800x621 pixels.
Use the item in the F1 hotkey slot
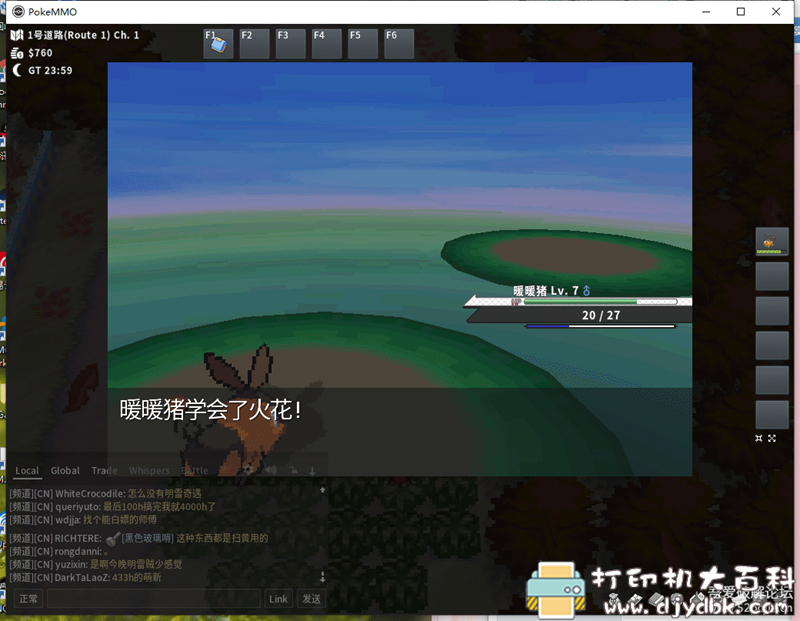pos(218,43)
